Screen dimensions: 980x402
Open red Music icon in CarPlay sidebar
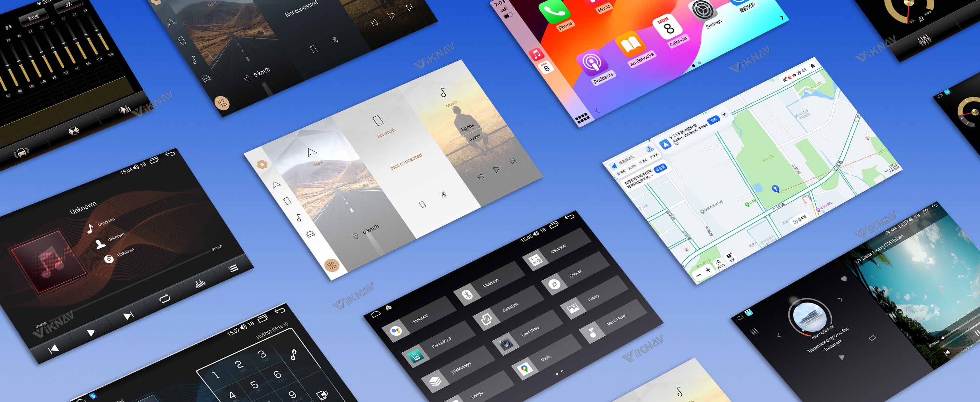tap(537, 54)
